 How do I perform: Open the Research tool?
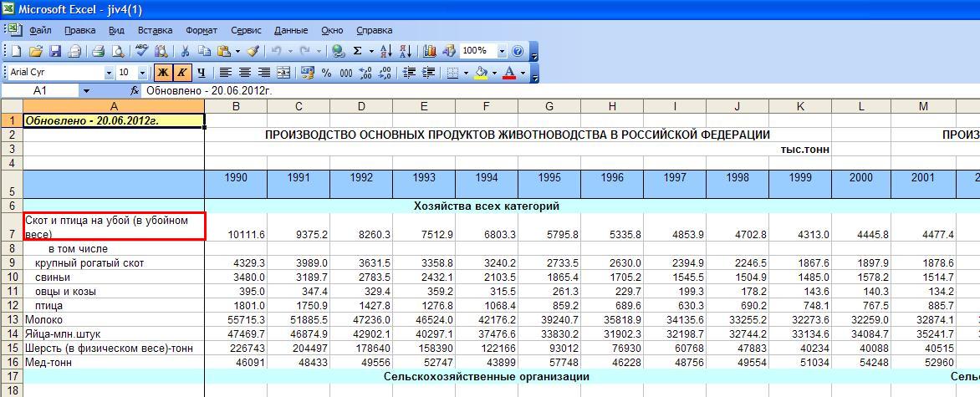click(x=161, y=51)
